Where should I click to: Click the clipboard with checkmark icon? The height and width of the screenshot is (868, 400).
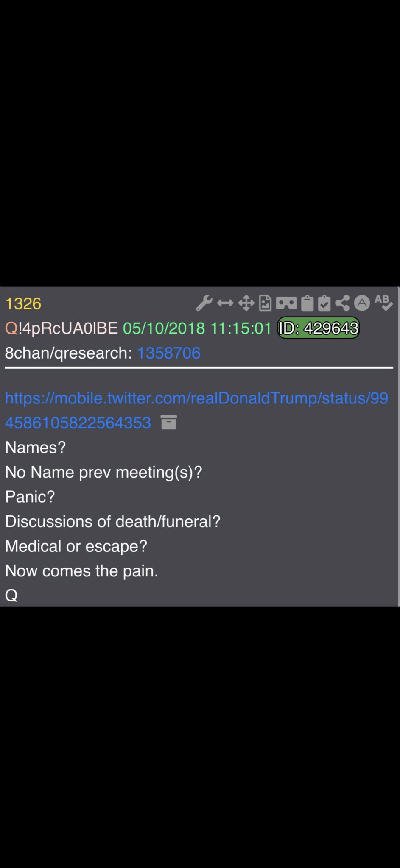point(324,303)
